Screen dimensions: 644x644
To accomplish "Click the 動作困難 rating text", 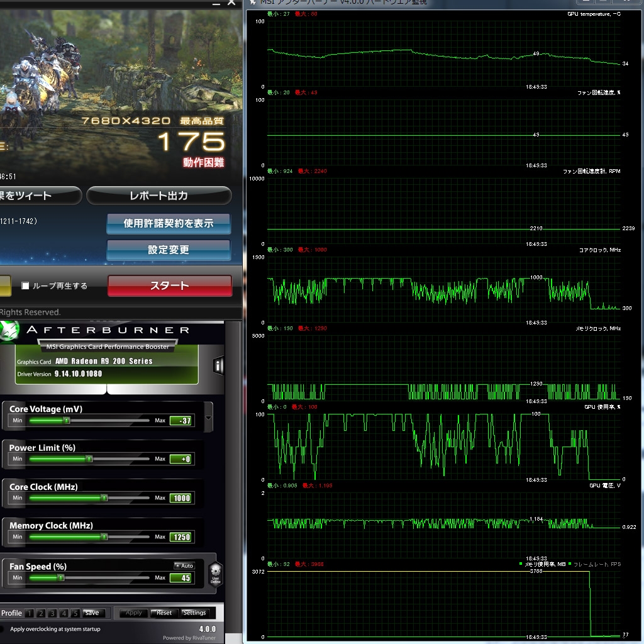I will click(203, 163).
